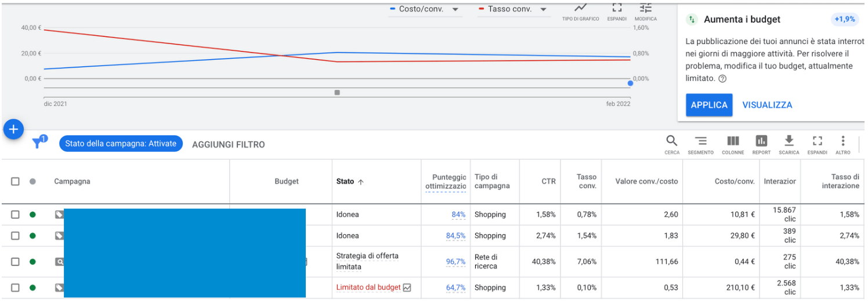The width and height of the screenshot is (868, 301).
Task: Click the budget chart icon beside Limitato dal budget
Action: [x=407, y=287]
